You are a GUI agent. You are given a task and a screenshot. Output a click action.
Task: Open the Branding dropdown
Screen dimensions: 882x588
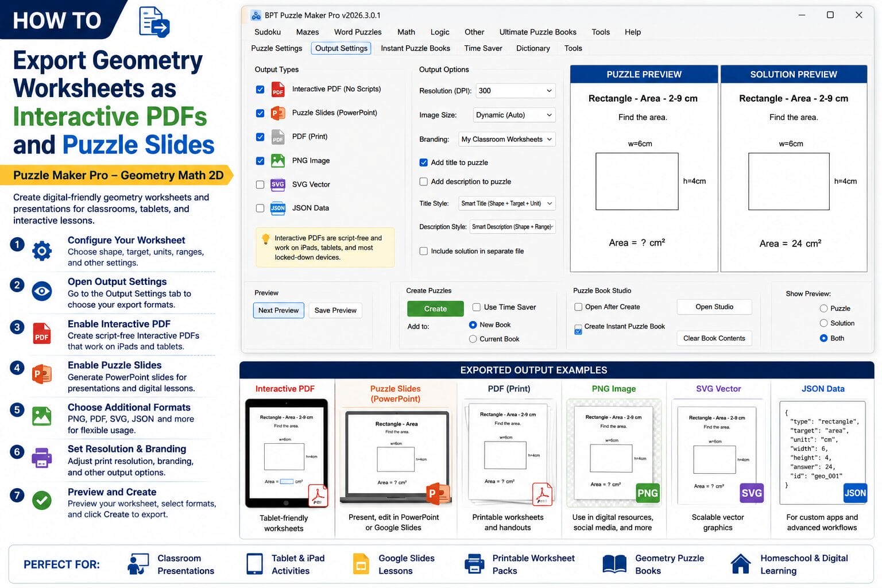[x=506, y=139]
